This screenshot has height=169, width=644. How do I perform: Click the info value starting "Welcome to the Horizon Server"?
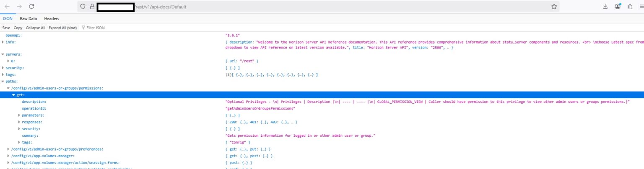[434, 45]
